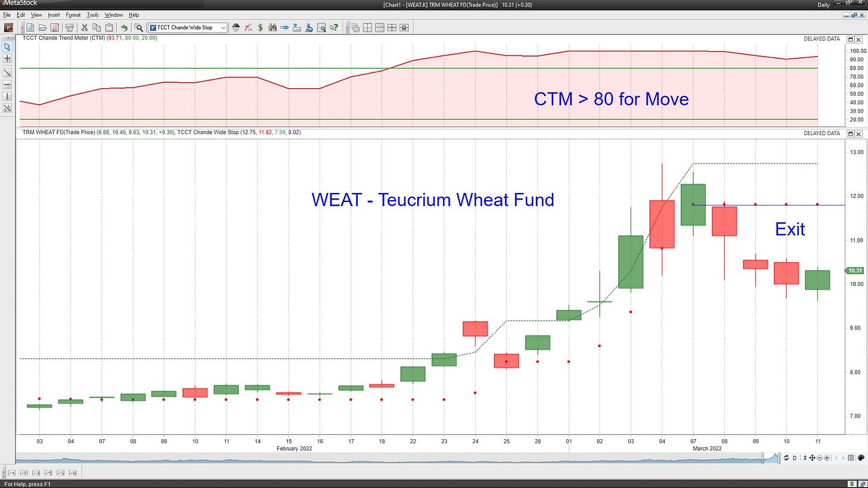Close the CTM indicator pane
The image size is (868, 488).
[859, 39]
